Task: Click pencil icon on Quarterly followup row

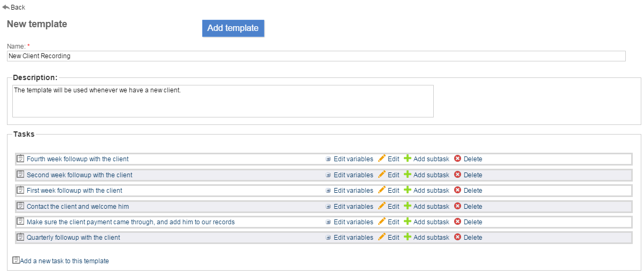Action: [381, 237]
